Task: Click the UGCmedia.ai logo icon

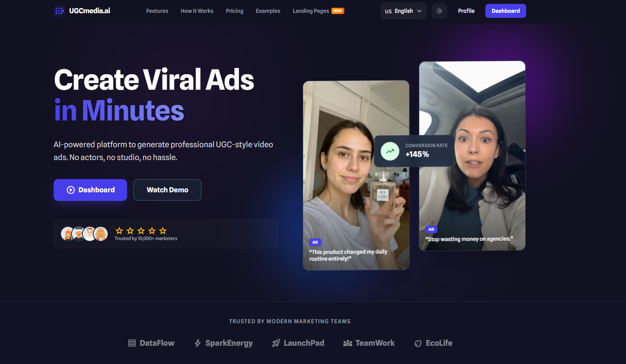Action: (59, 10)
